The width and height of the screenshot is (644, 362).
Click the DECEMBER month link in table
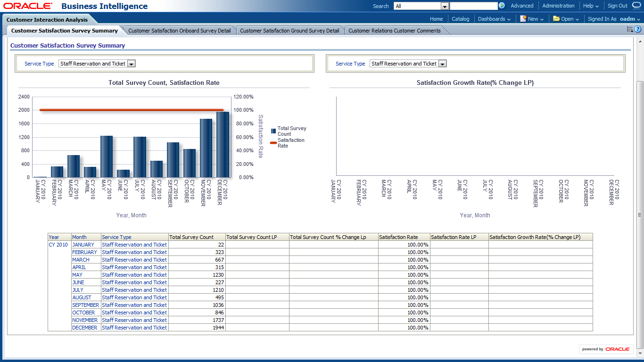[84, 328]
